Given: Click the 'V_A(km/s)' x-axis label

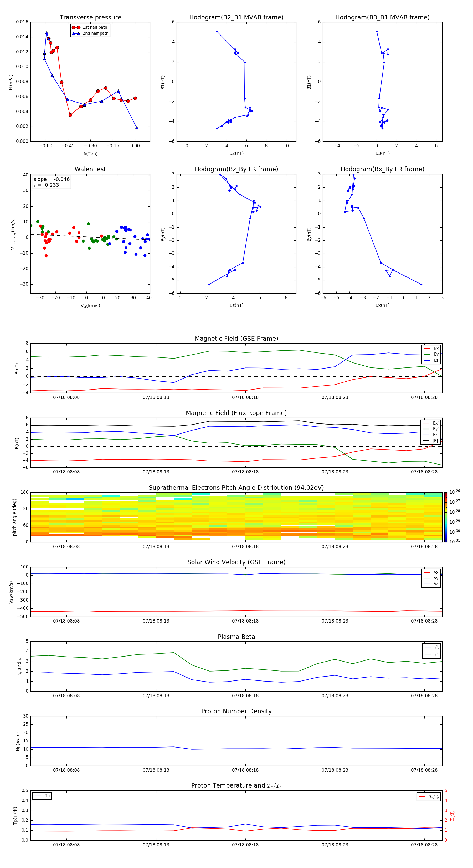Looking at the screenshot, I should coord(90,306).
